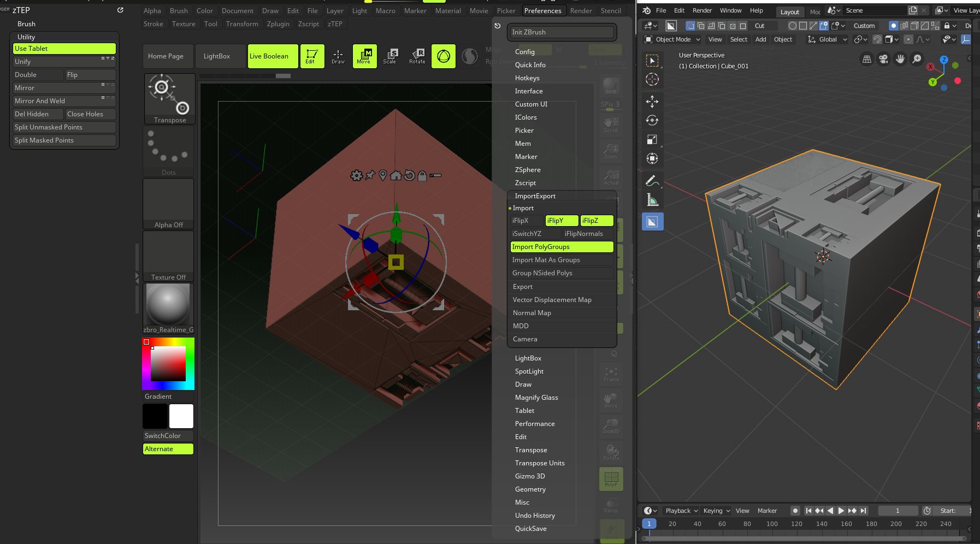Image resolution: width=980 pixels, height=544 pixels.
Task: Disable the Import PolyGroups option
Action: [562, 247]
